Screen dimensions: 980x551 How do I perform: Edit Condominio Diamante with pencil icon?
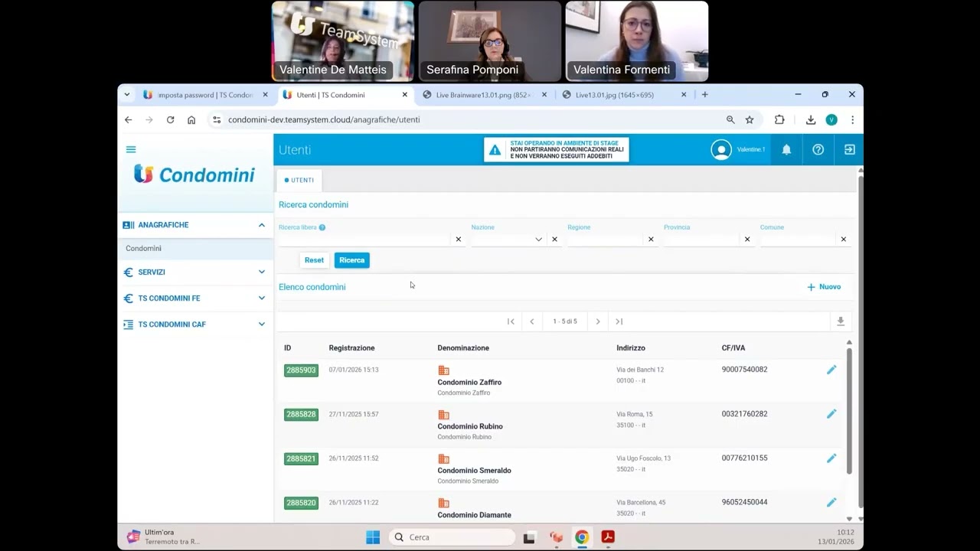click(831, 503)
